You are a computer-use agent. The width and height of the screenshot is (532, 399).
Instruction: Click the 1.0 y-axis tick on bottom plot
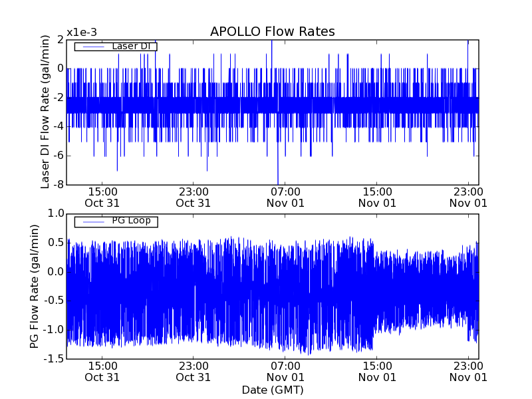[56, 213]
